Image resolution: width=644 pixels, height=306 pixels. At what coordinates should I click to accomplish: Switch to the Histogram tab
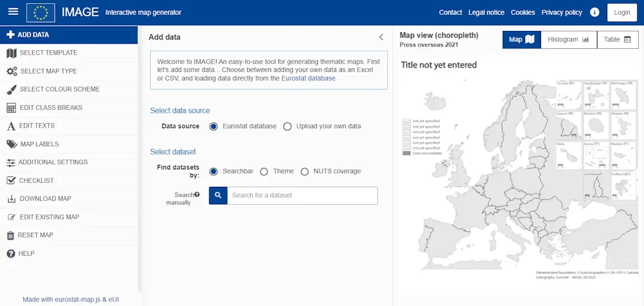pos(569,39)
